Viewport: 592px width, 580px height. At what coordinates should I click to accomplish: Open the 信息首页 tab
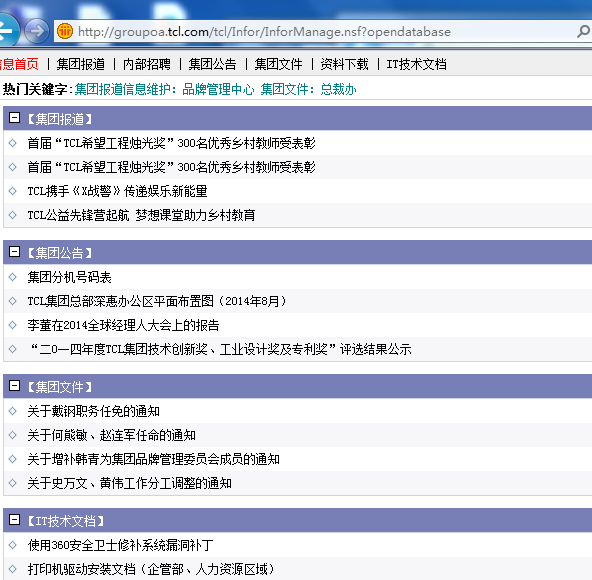coord(19,64)
